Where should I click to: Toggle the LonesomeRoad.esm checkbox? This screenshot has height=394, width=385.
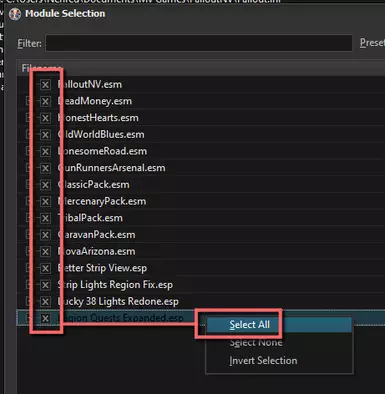(x=45, y=151)
